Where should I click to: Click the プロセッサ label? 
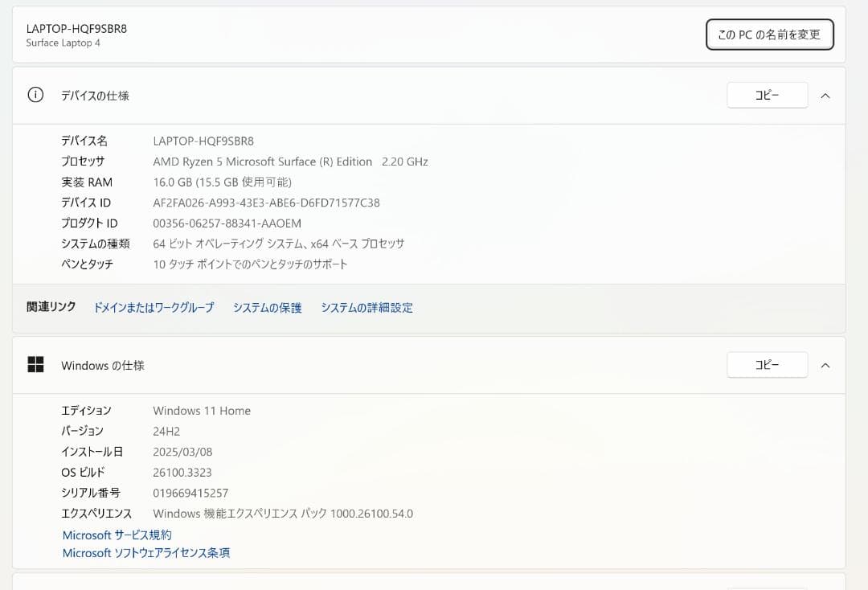(83, 162)
